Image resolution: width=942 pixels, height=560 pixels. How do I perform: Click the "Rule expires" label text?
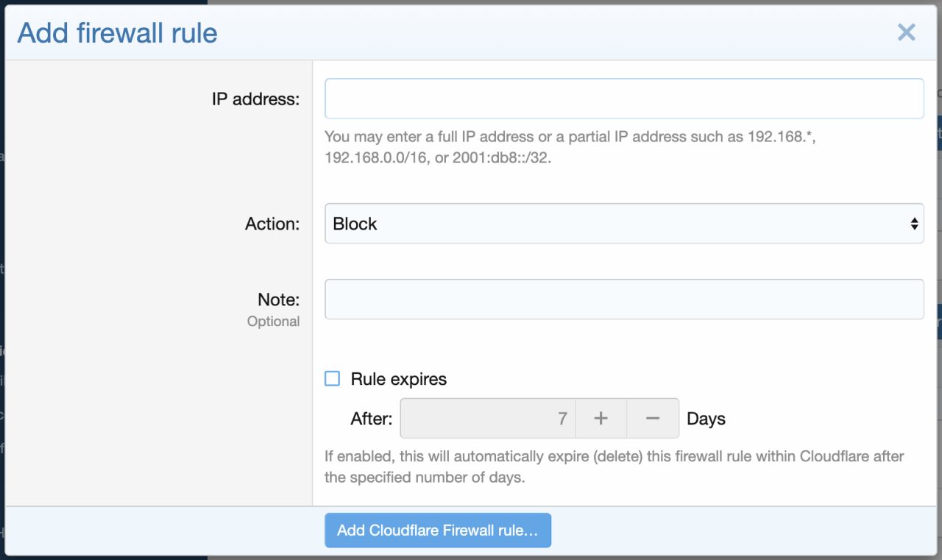coord(398,380)
